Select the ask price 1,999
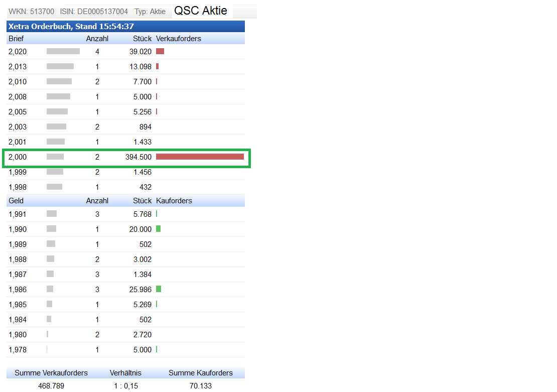The image size is (557, 392). click(18, 172)
